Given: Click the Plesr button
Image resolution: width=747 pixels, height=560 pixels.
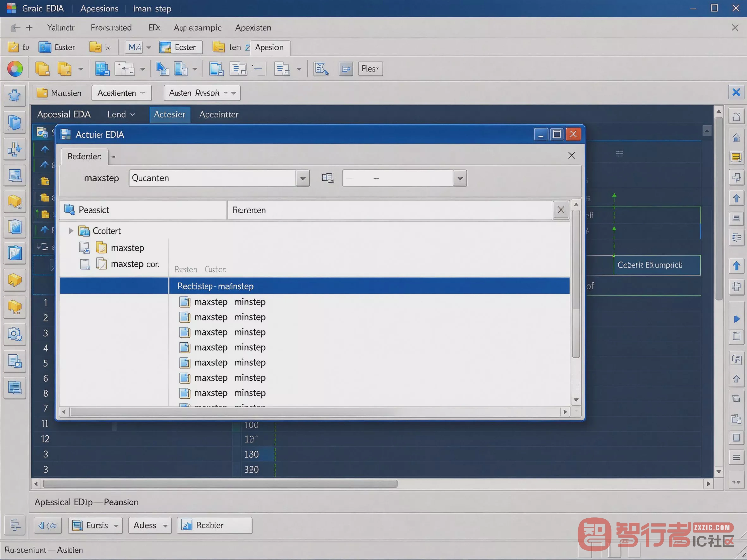Looking at the screenshot, I should 370,69.
